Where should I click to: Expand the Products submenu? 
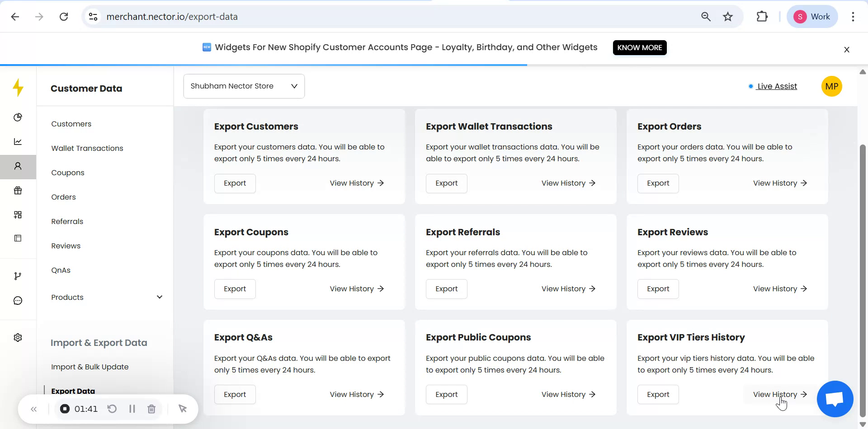[x=159, y=297]
